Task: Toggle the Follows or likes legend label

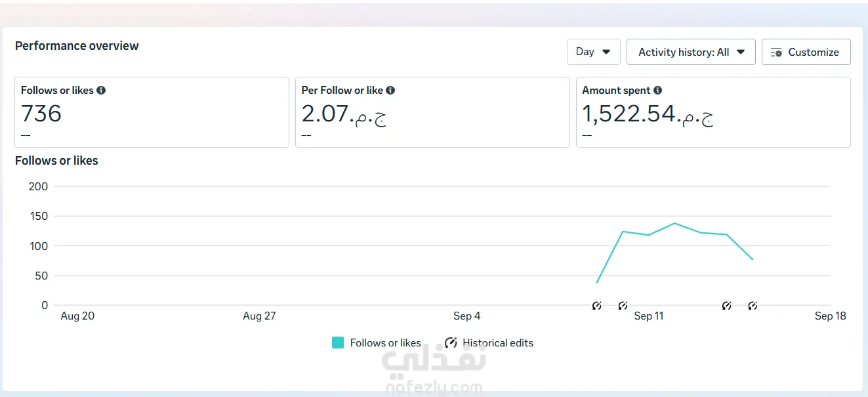Action: 385,343
